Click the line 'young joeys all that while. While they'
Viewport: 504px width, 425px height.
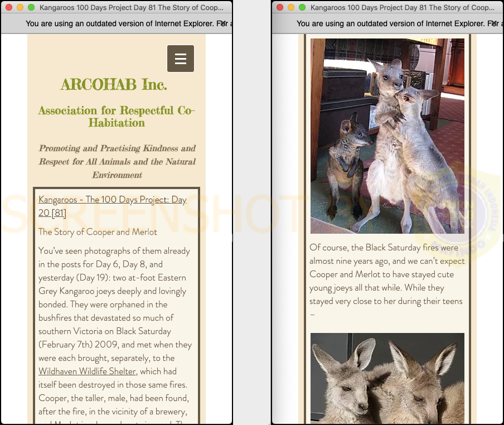tap(377, 288)
